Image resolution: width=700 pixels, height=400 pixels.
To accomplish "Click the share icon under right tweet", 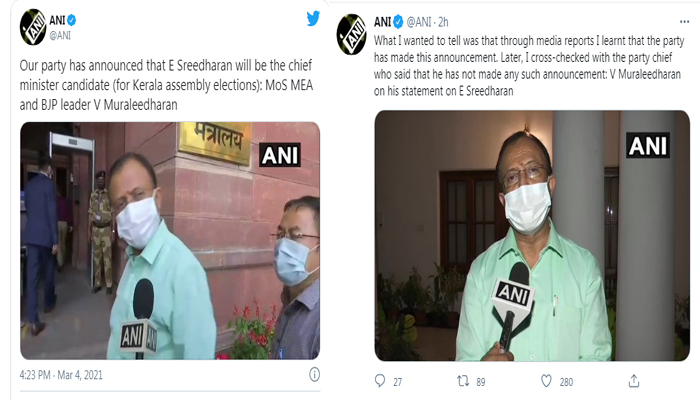I will coord(633,380).
